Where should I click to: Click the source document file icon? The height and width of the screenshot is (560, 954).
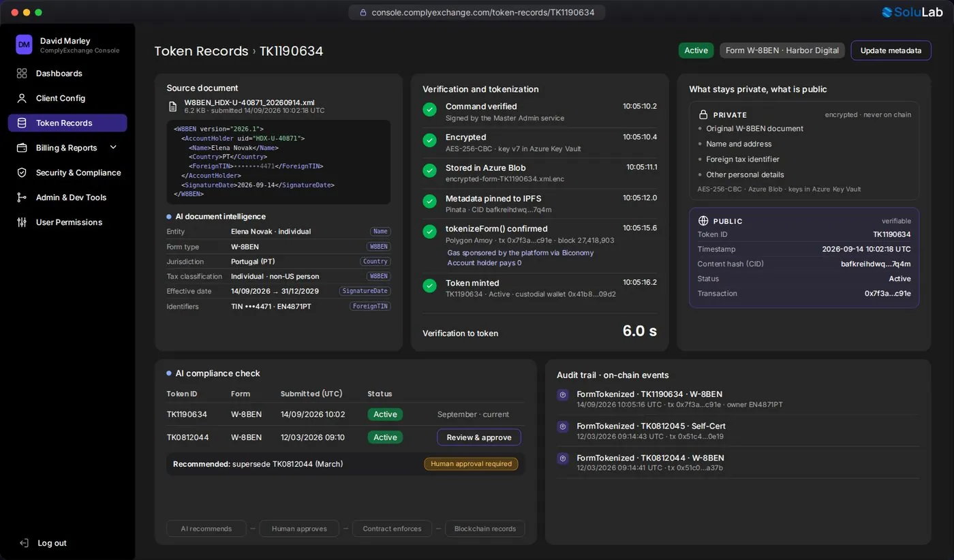pyautogui.click(x=172, y=106)
